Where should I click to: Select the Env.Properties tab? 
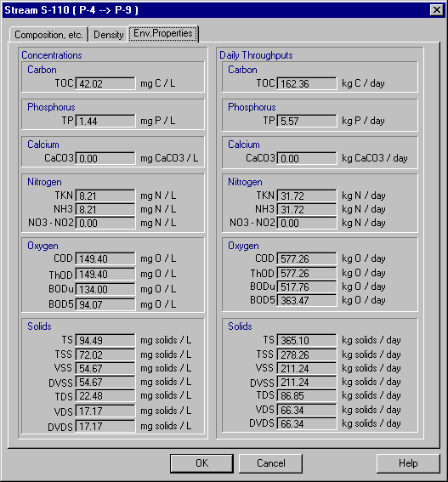(x=163, y=33)
